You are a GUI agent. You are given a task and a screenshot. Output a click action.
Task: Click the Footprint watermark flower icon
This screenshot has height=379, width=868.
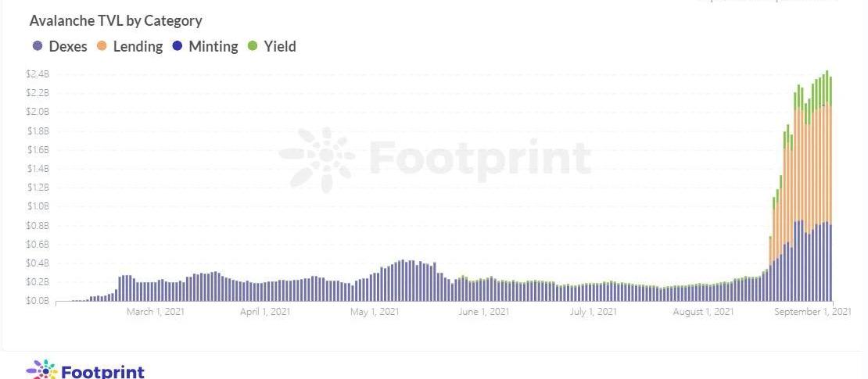coord(317,159)
